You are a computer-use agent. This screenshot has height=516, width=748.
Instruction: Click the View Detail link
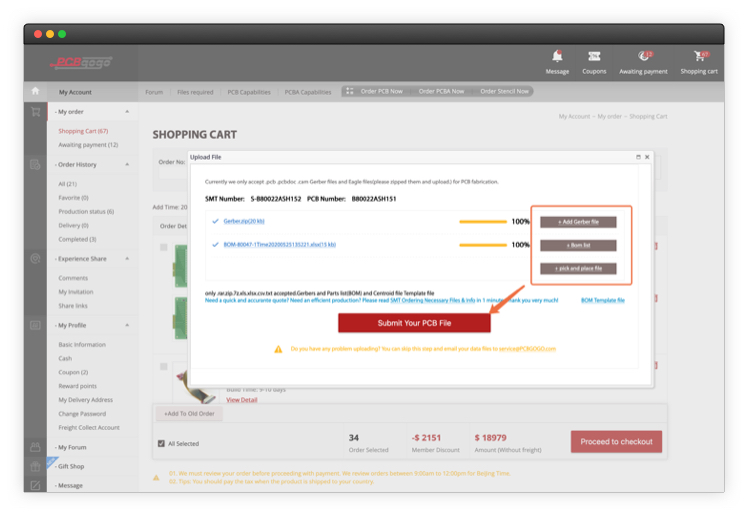pyautogui.click(x=241, y=400)
